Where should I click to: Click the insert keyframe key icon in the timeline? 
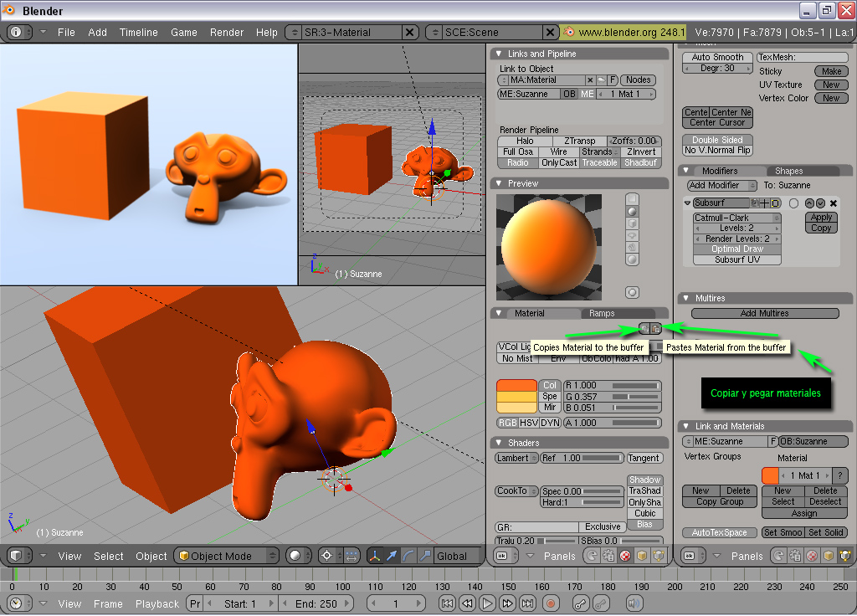tap(581, 604)
